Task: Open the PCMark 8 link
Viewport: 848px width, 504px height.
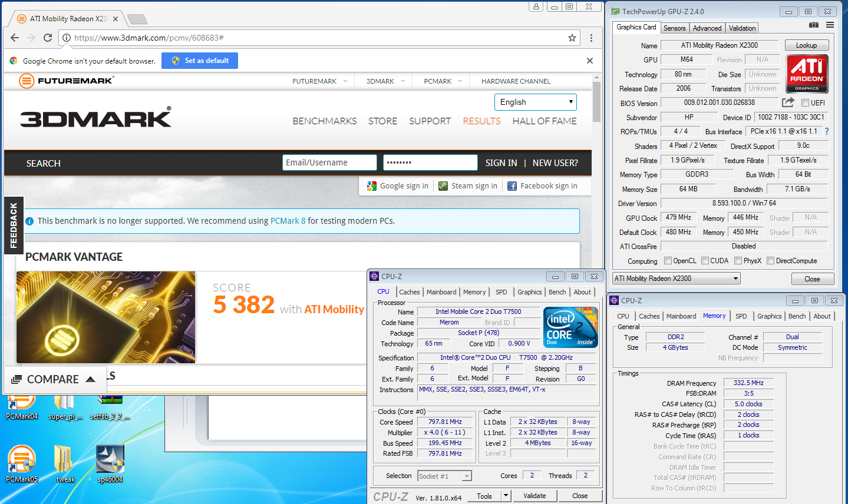Action: (288, 221)
